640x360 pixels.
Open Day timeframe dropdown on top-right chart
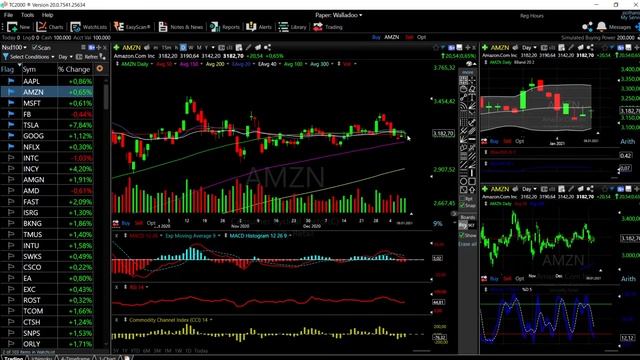pos(529,48)
